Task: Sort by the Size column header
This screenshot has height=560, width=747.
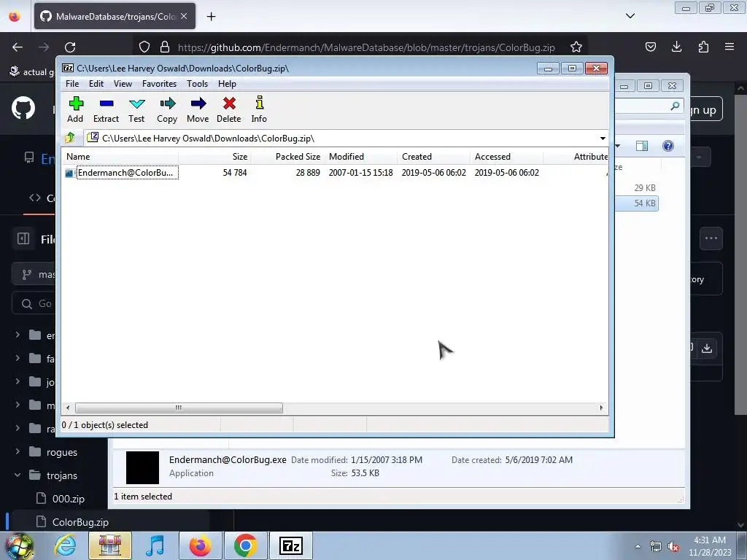Action: point(215,157)
